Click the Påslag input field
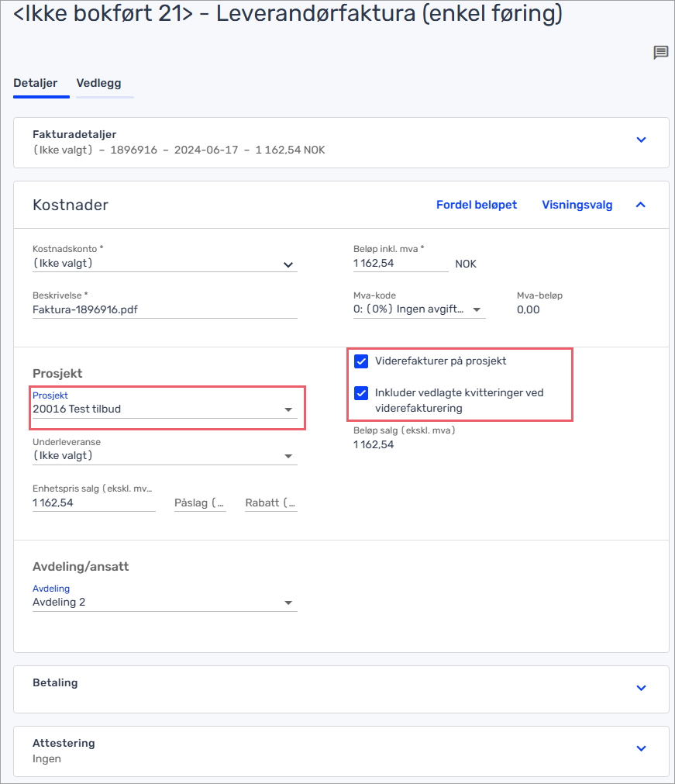Viewport: 675px width, 784px height. click(x=200, y=503)
